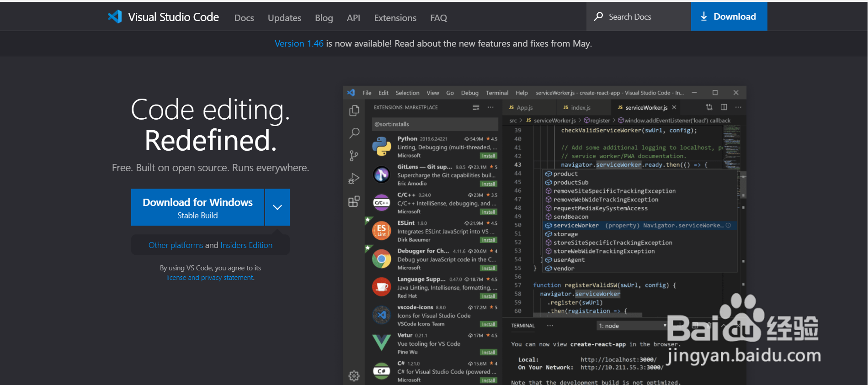Screen dimensions: 868x385
Task: Open the Source Control icon in activity bar
Action: [354, 156]
